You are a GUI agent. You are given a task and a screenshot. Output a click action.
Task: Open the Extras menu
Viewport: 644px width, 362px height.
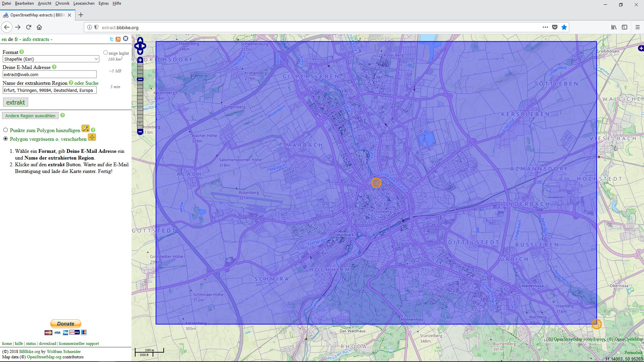[103, 3]
